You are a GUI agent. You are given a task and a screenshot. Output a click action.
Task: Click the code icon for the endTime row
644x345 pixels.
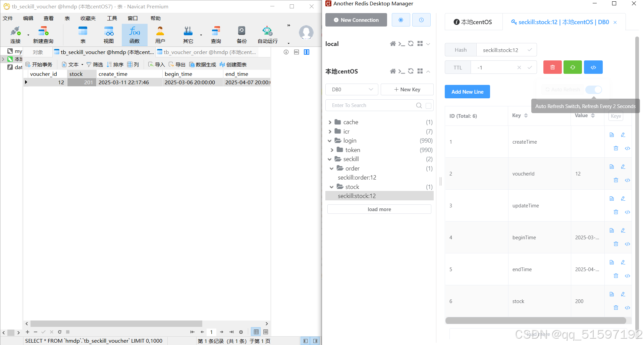click(628, 276)
